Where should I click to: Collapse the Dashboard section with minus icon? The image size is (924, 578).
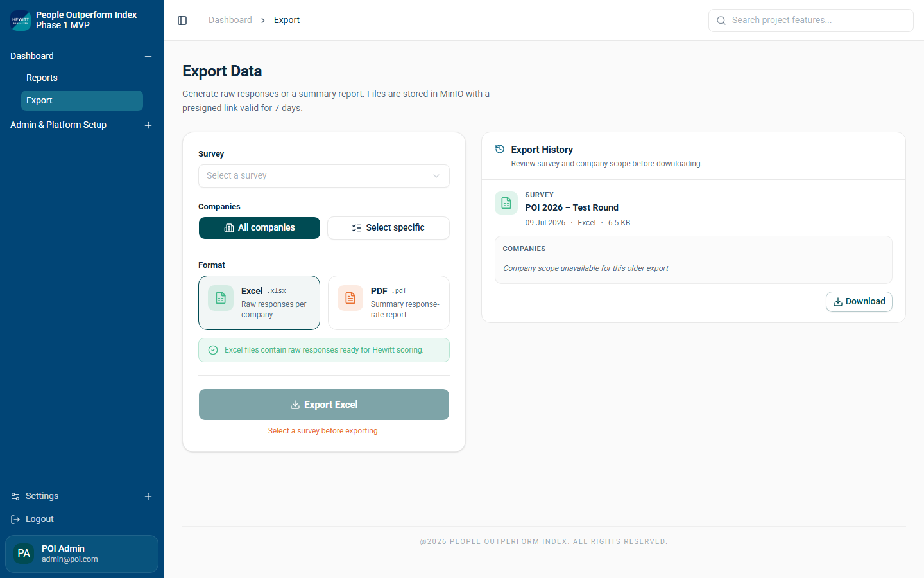click(x=148, y=57)
